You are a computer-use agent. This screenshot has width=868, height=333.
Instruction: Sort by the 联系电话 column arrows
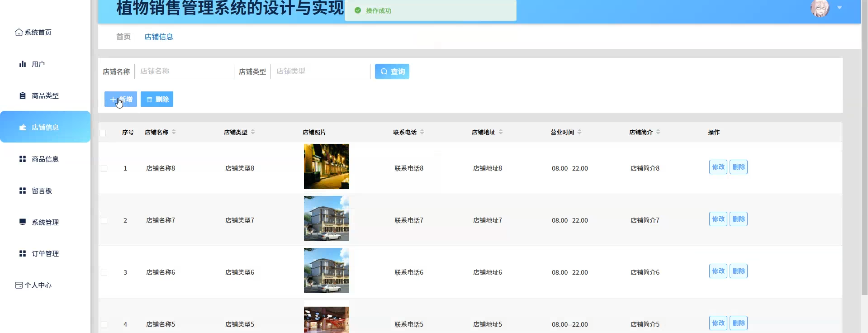pos(422,132)
